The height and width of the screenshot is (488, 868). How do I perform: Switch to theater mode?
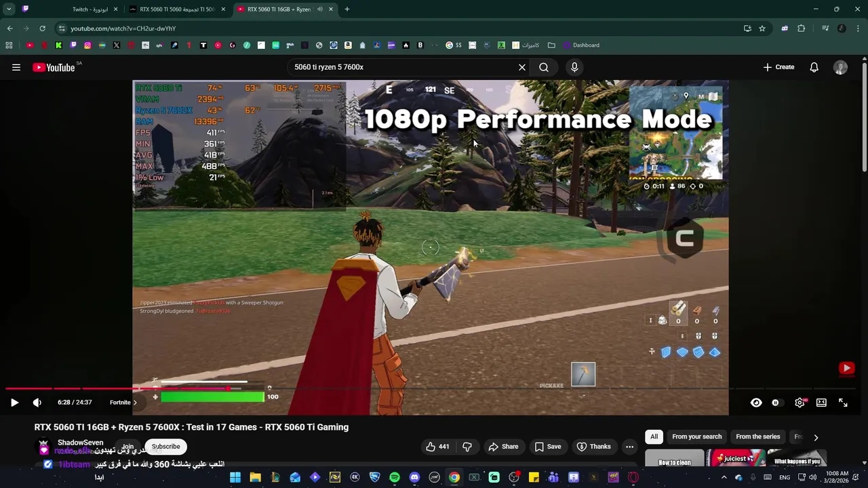click(x=821, y=403)
